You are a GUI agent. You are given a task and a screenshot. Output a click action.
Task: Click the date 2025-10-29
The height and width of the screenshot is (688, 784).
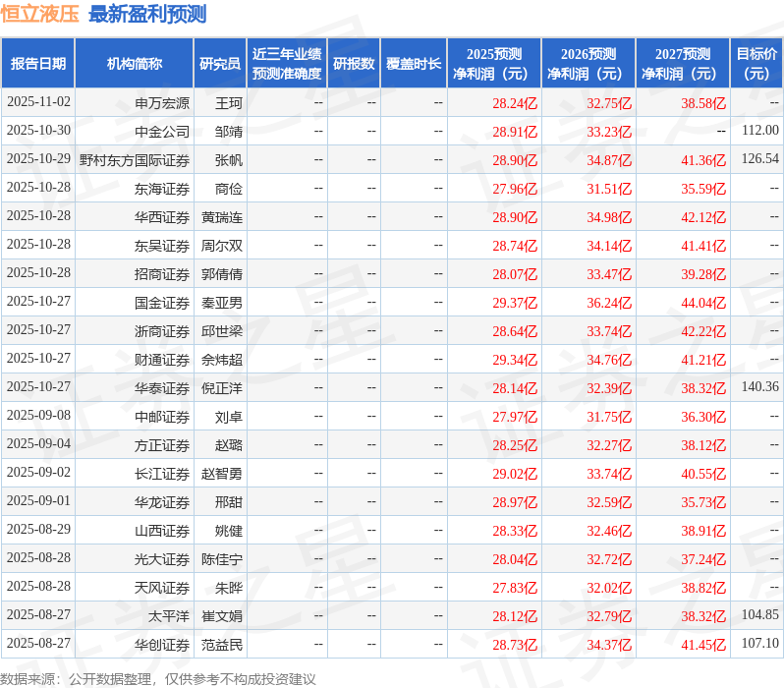38,158
